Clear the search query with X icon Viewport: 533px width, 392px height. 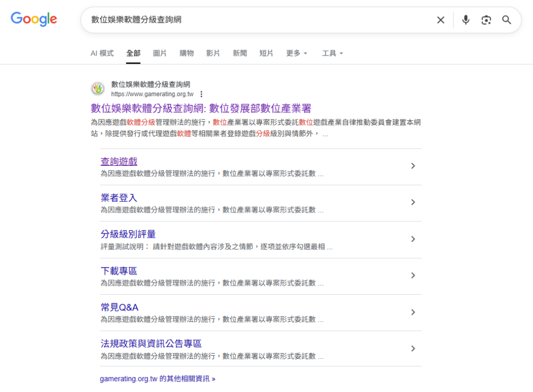pos(440,20)
